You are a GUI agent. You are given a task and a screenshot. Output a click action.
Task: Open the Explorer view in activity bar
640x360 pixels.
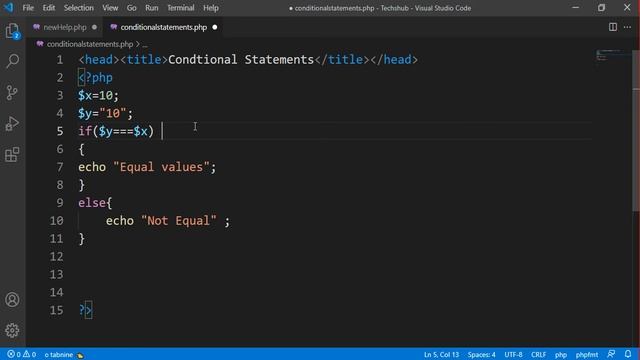12,31
